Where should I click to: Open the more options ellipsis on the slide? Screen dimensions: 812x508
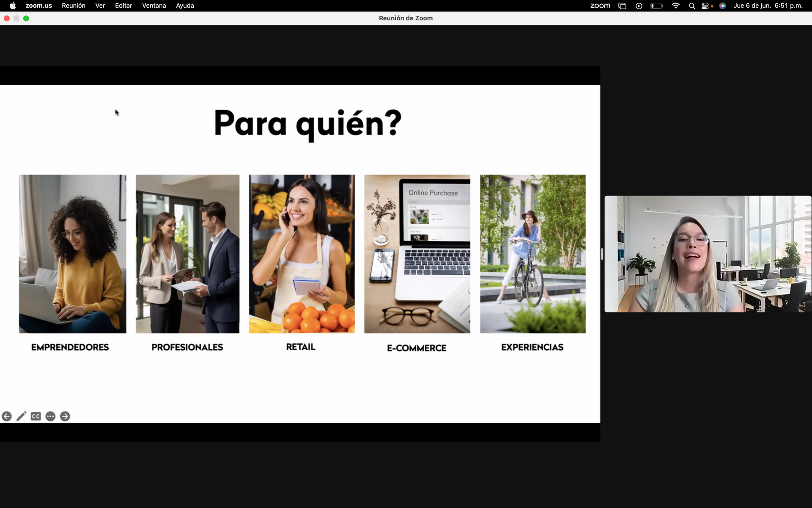pyautogui.click(x=50, y=416)
